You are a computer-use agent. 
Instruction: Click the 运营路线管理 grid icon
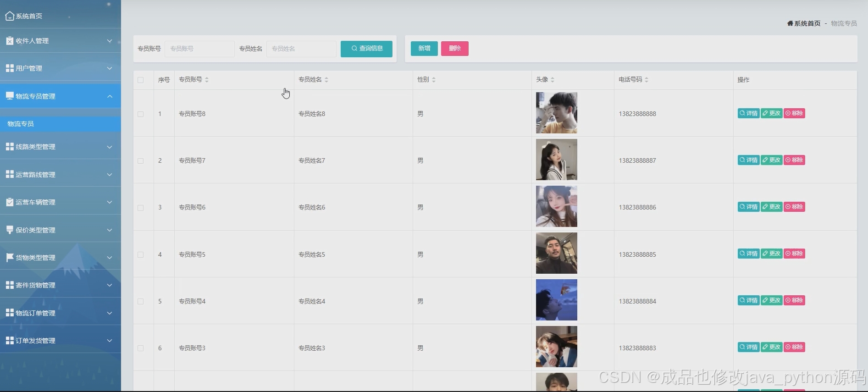[10, 174]
